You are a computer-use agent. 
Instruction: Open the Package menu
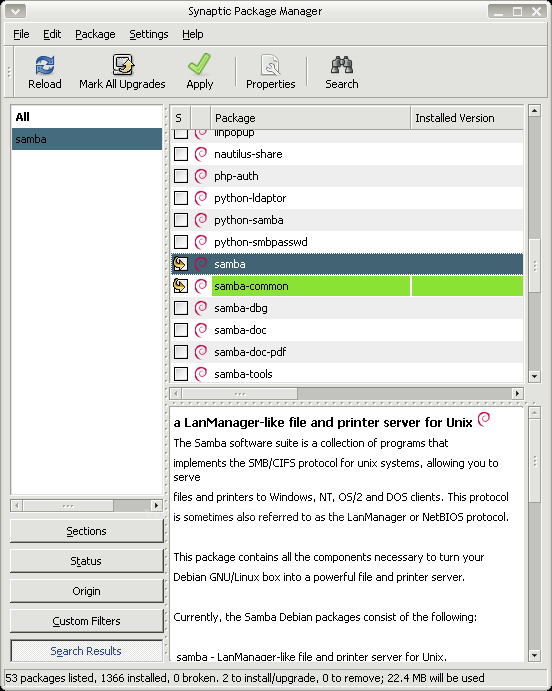coord(95,34)
